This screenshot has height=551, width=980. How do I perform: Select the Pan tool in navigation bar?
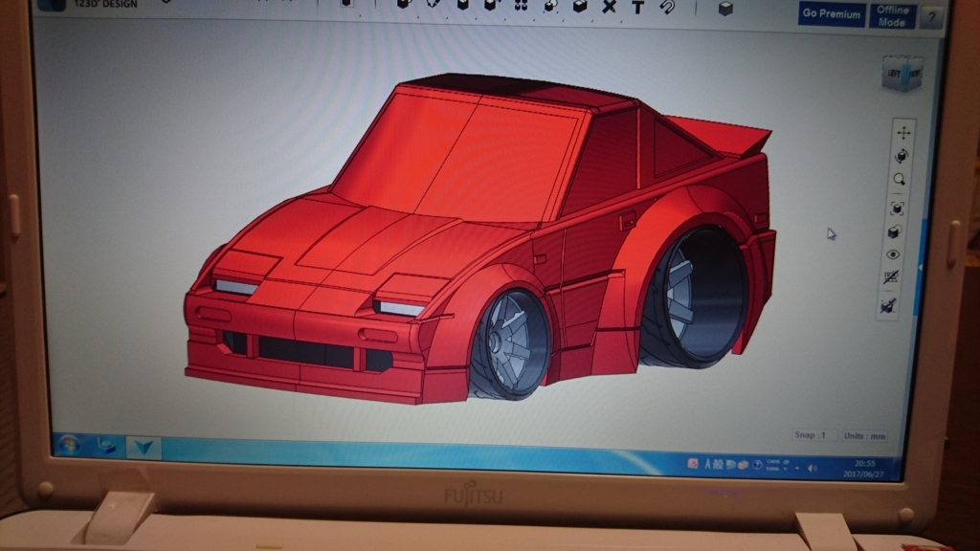tap(903, 132)
